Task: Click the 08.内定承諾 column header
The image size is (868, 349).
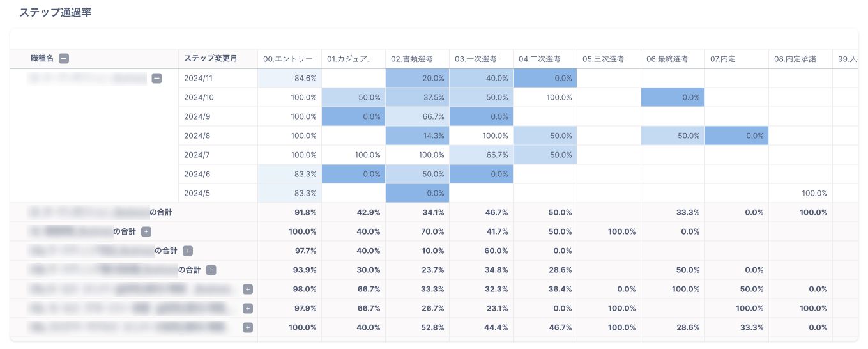Action: [795, 59]
